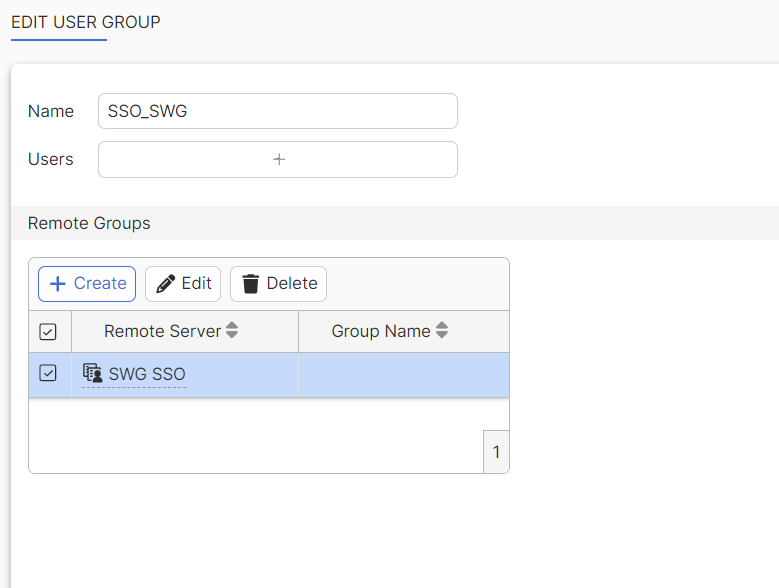Click sort arrows beside Group Name
The image size is (779, 588).
pos(442,331)
